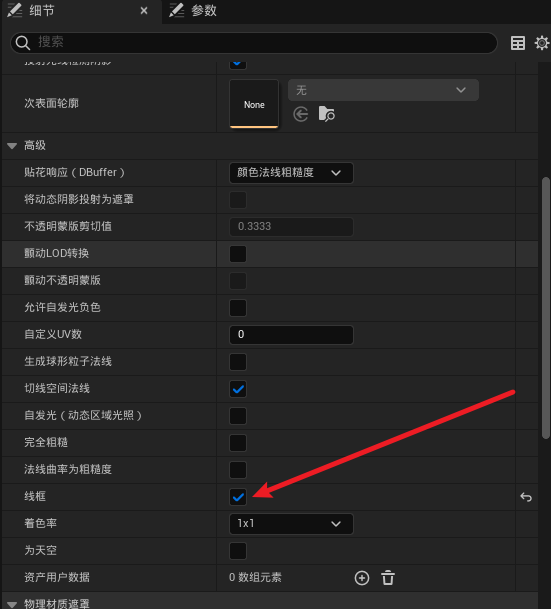Enable 生成球形粒子法线 checkbox
551x609 pixels.
tap(238, 362)
